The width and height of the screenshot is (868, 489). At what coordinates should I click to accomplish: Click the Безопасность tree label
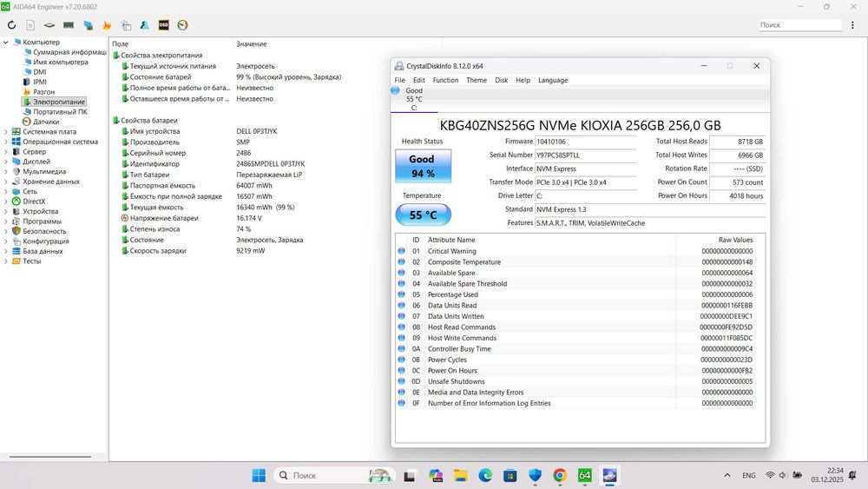click(44, 232)
